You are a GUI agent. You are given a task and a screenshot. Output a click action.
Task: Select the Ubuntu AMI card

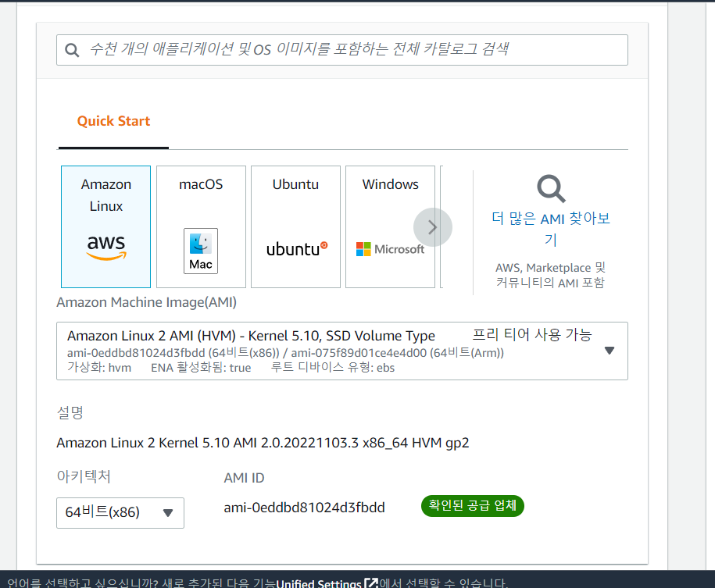295,226
